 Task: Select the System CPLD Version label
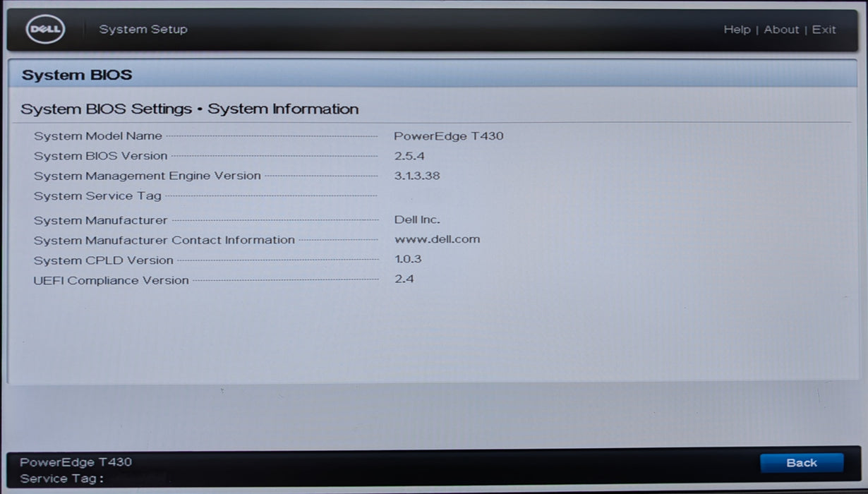104,260
